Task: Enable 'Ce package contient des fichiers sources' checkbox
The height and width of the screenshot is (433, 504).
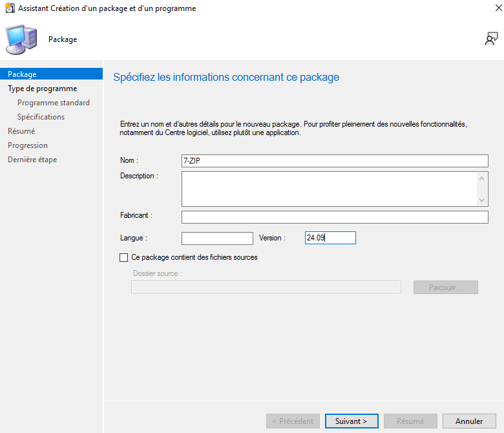Action: [124, 257]
